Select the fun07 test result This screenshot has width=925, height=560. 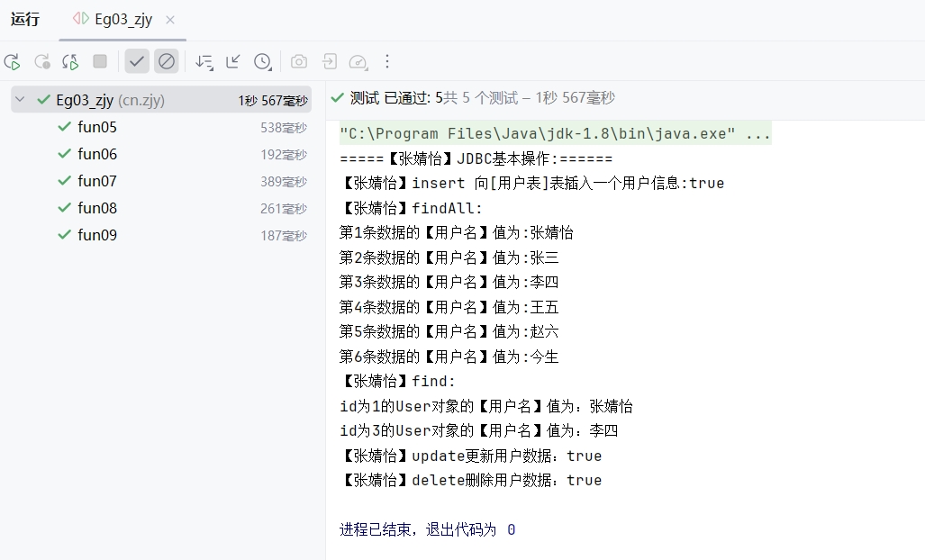97,181
